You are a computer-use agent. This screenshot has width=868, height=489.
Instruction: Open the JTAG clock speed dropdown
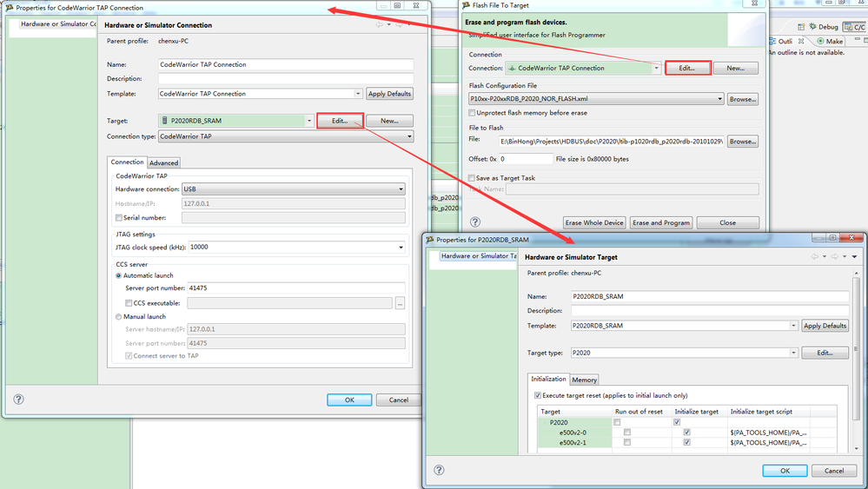[x=401, y=248]
